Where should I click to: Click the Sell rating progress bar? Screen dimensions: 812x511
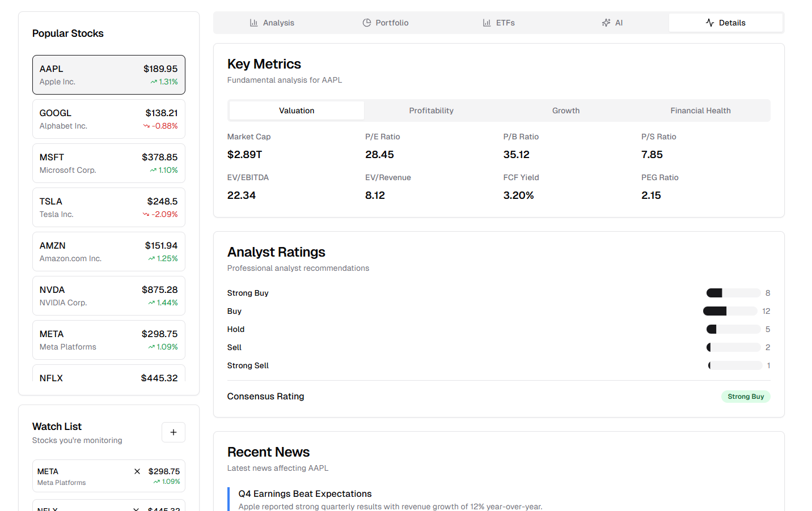734,347
